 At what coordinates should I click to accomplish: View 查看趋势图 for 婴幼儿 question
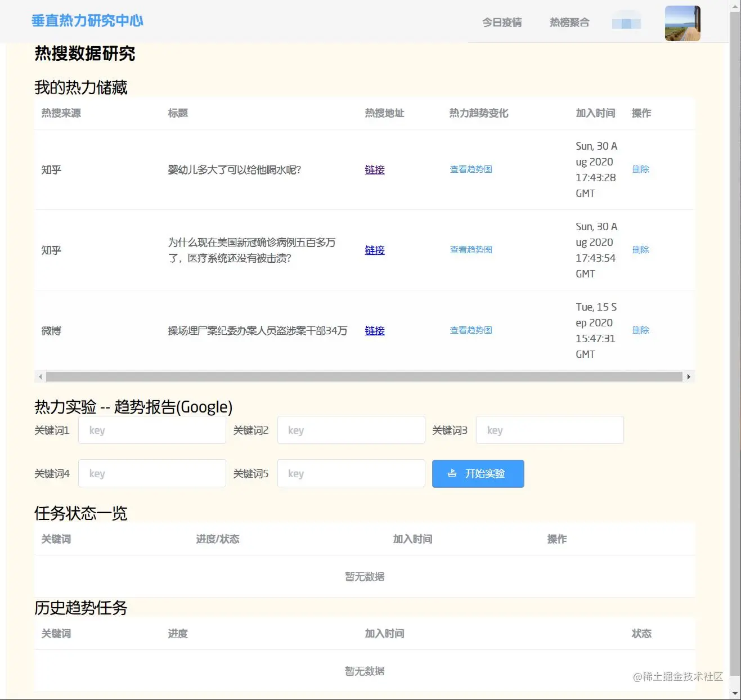471,169
